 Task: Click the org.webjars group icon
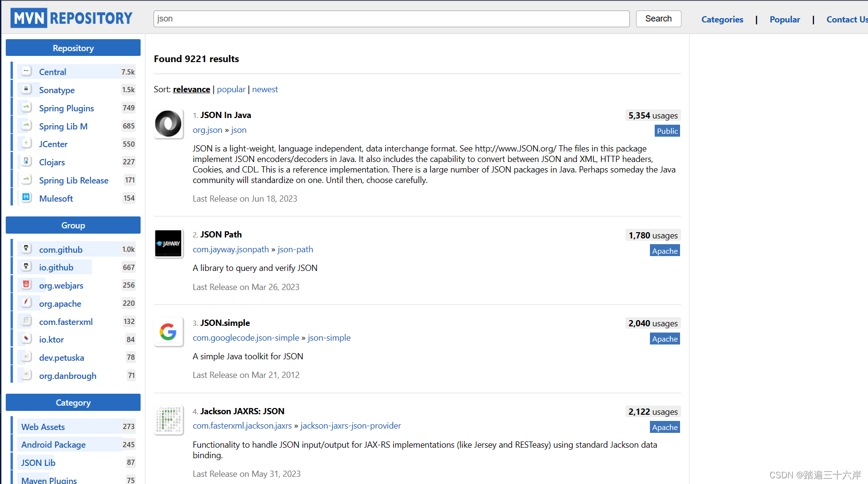point(26,285)
